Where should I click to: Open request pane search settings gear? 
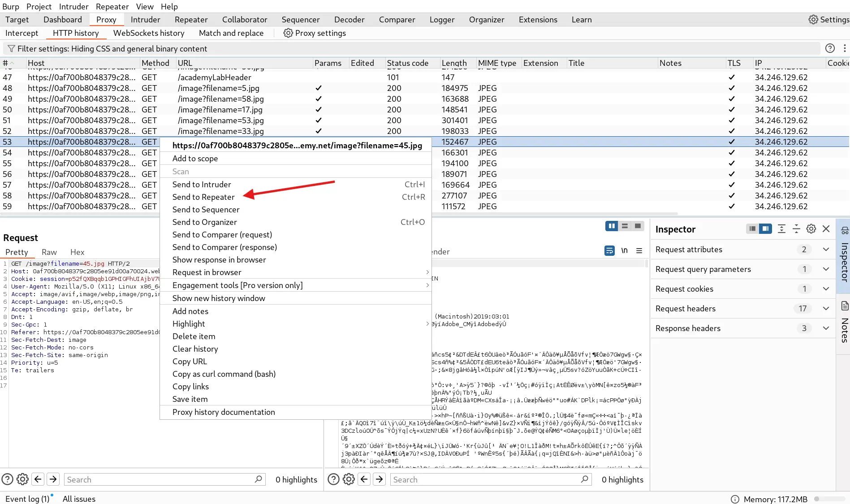[22, 479]
